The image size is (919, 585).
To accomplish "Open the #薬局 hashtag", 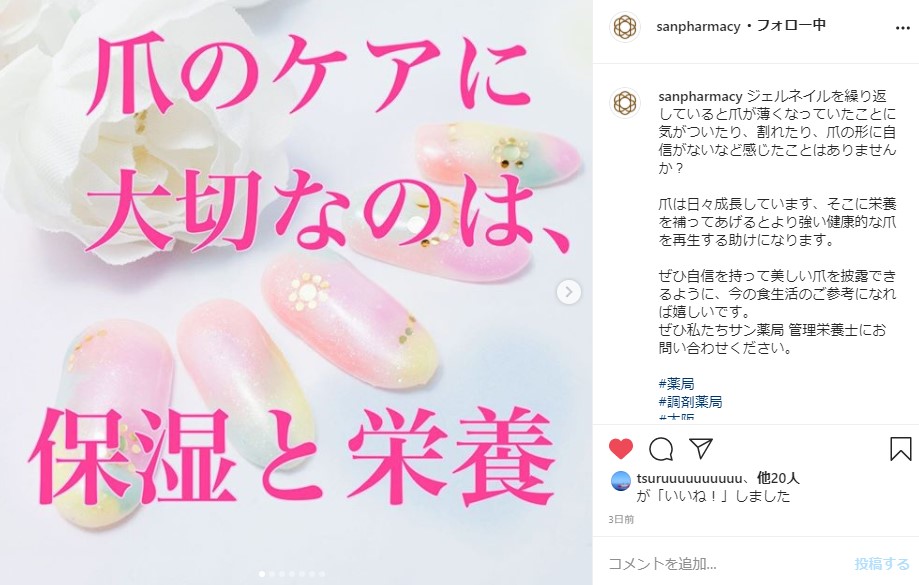I will [676, 384].
